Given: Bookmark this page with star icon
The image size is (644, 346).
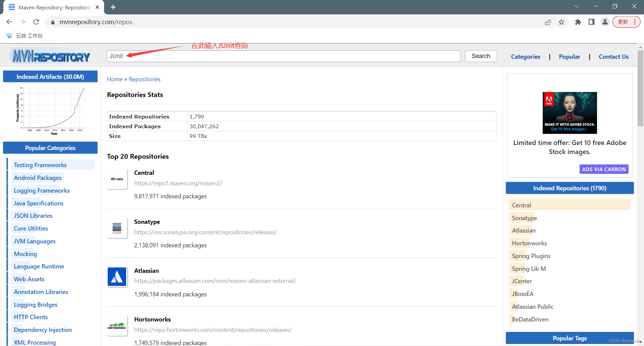Looking at the screenshot, I should (561, 22).
